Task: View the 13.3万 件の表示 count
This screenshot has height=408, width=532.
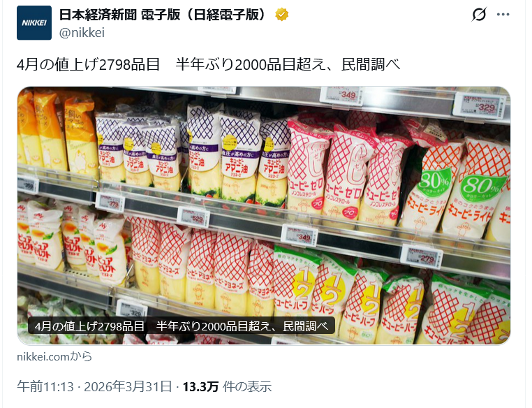Action: [227, 386]
